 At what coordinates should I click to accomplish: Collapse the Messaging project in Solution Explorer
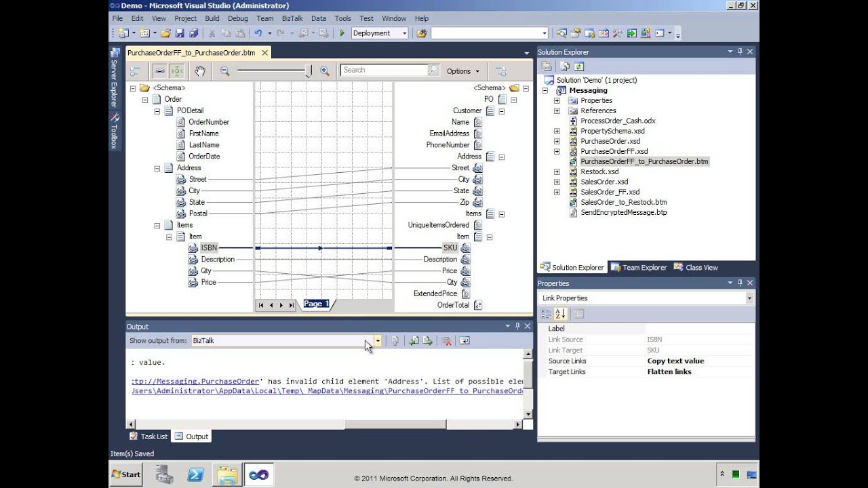coord(545,90)
